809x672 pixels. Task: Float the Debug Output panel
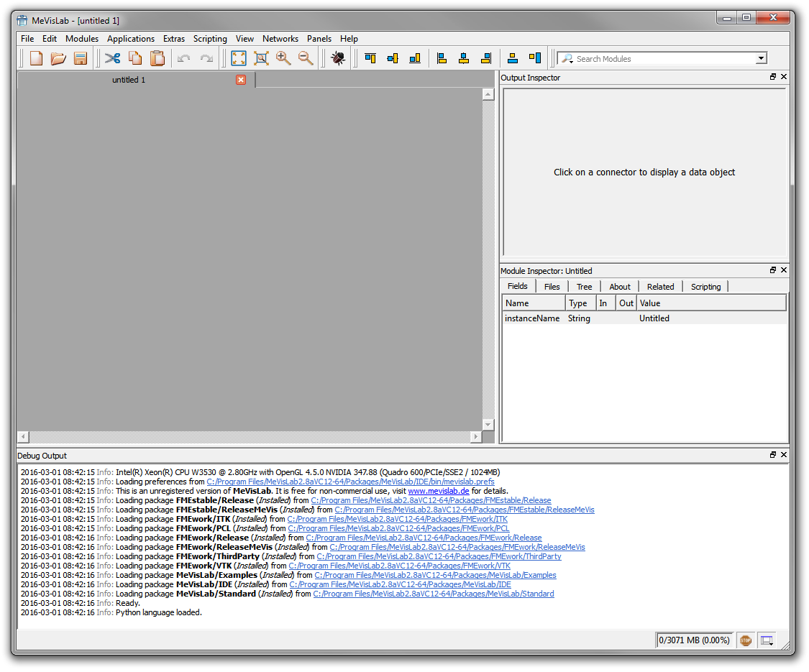point(773,455)
